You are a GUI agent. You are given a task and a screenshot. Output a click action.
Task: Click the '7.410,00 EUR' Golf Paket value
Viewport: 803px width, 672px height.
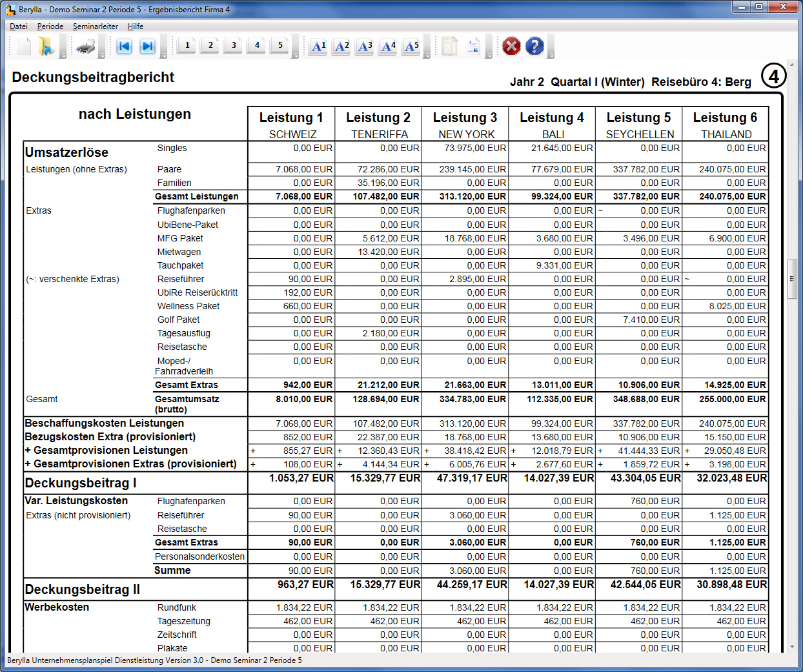coord(651,320)
